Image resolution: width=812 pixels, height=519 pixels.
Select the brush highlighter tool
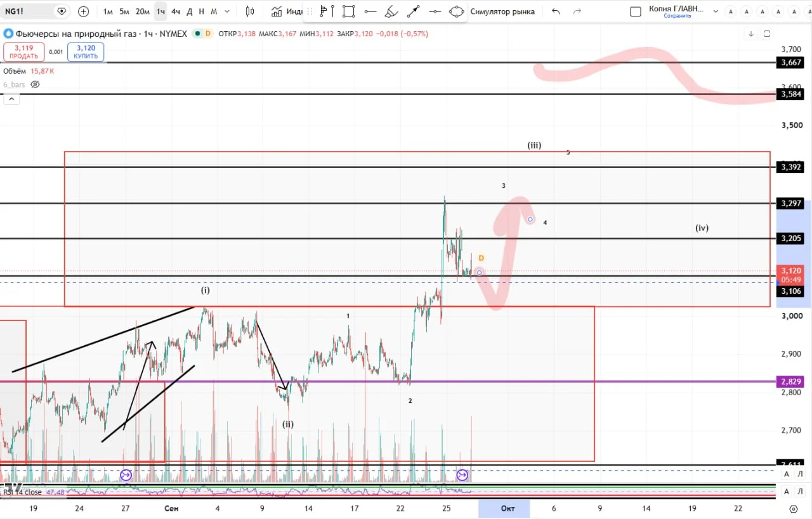tap(391, 11)
